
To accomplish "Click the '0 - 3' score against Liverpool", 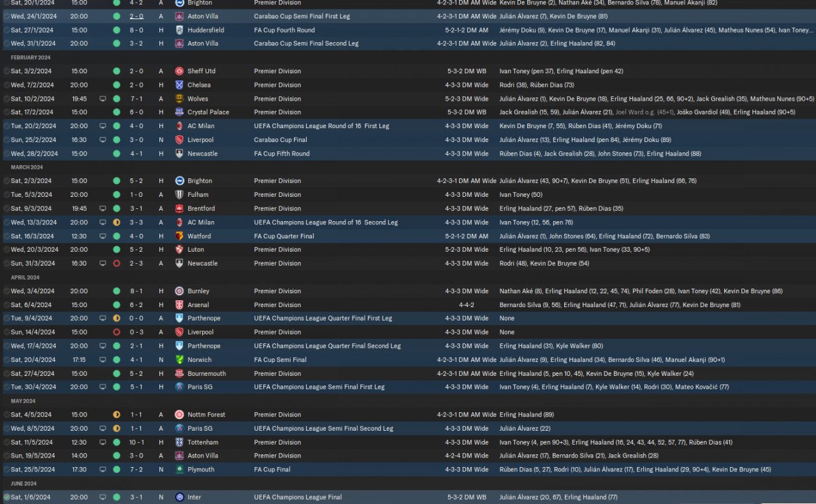I will (136, 333).
